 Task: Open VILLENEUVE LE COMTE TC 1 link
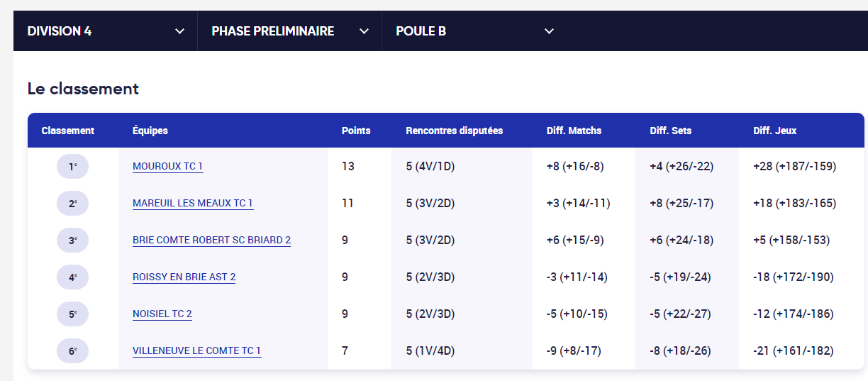point(197,351)
